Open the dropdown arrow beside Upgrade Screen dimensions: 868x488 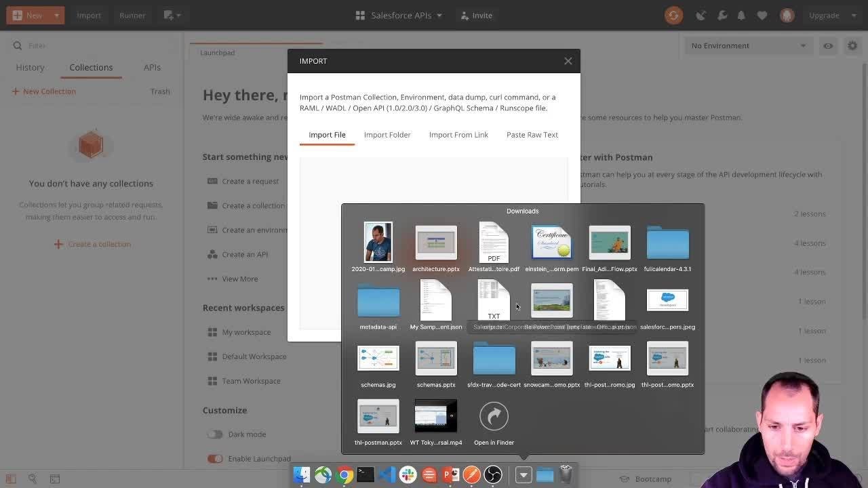point(852,15)
